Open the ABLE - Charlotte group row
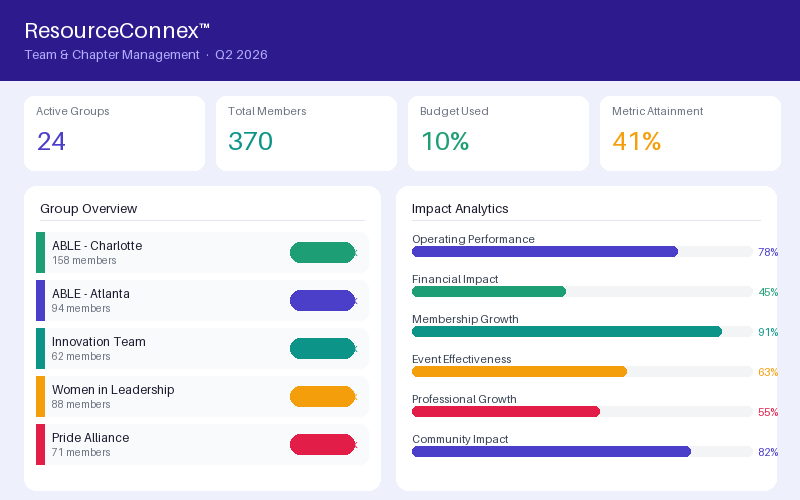 (x=203, y=253)
